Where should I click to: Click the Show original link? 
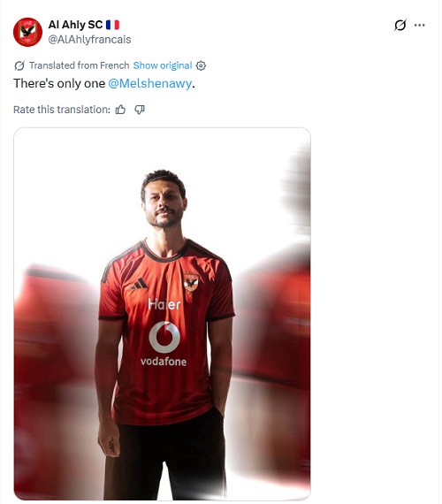point(163,65)
